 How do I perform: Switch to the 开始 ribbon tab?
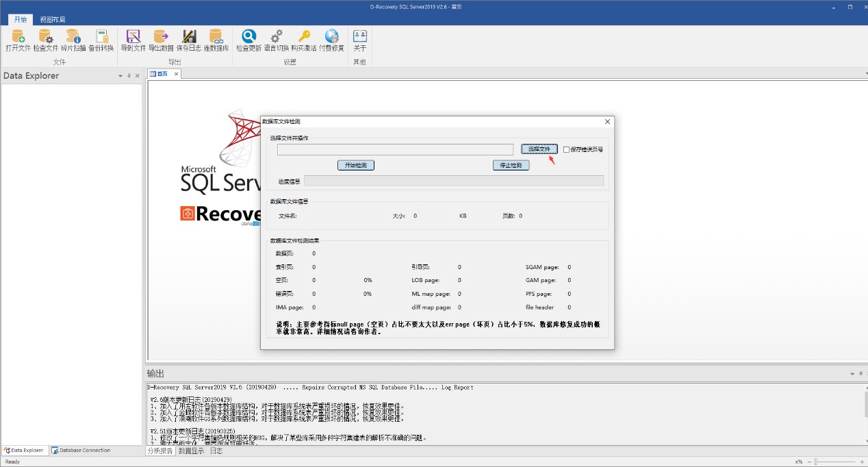[x=21, y=19]
